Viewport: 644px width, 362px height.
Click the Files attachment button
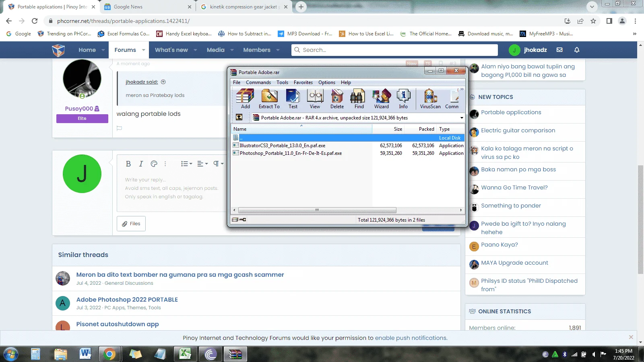131,224
